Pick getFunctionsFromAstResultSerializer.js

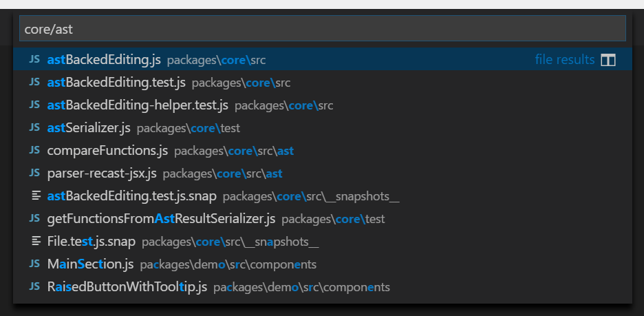pyautogui.click(x=323, y=219)
